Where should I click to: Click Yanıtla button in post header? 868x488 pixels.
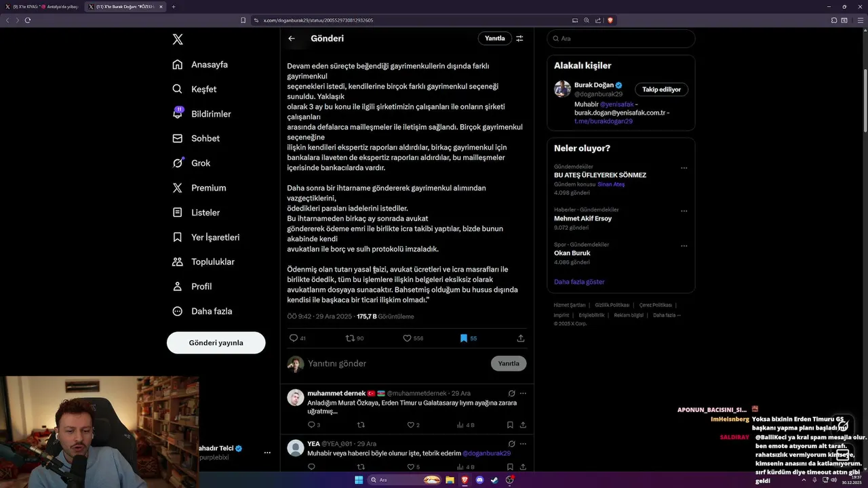pyautogui.click(x=495, y=39)
